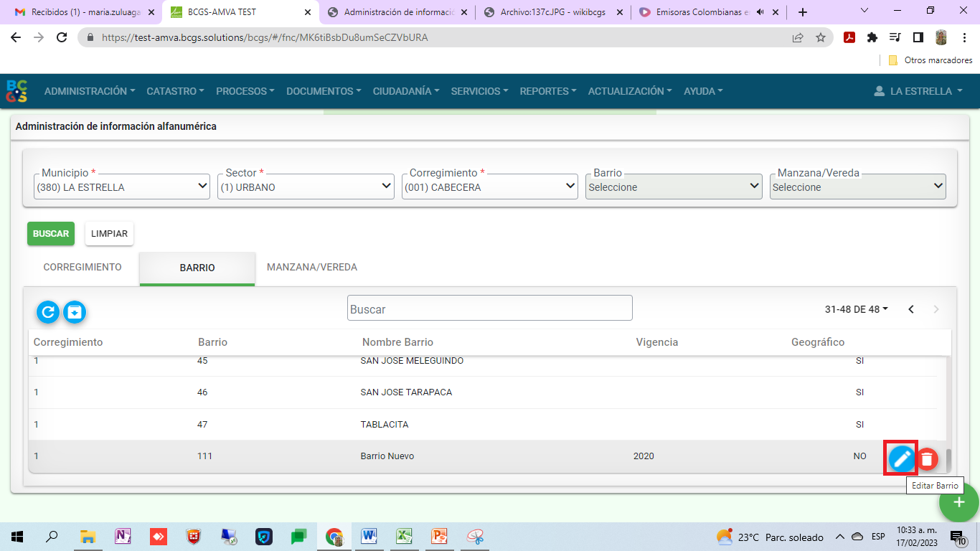Open the Adobe Acrobat extension icon
Viewport: 980px width, 551px height.
(x=849, y=37)
